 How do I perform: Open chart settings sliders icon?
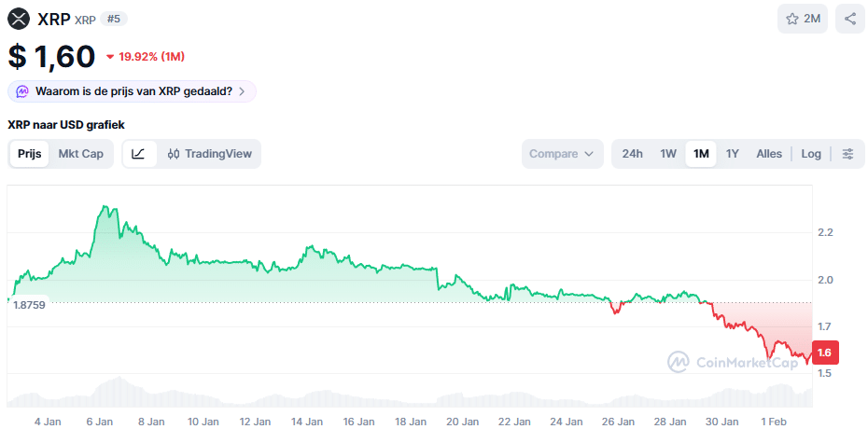tap(847, 154)
